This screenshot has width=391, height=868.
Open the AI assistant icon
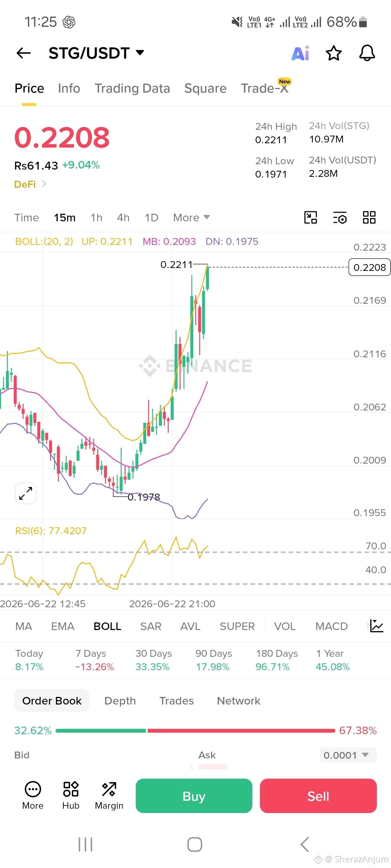(x=301, y=53)
